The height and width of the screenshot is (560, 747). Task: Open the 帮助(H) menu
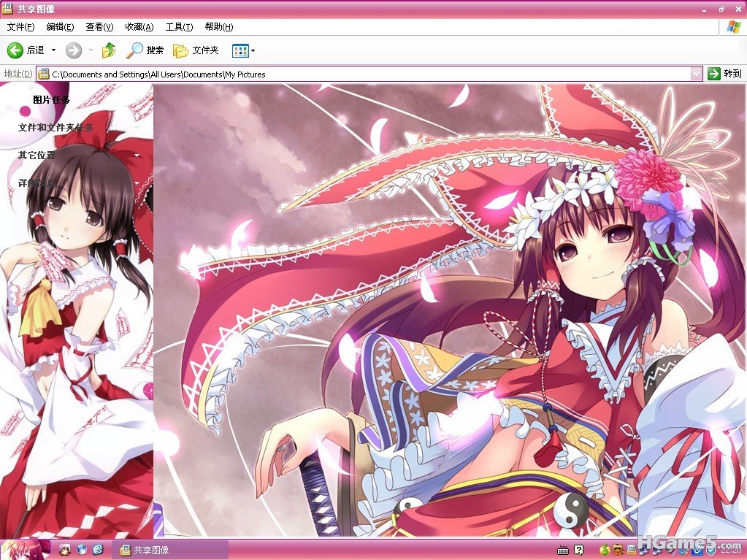[x=218, y=27]
